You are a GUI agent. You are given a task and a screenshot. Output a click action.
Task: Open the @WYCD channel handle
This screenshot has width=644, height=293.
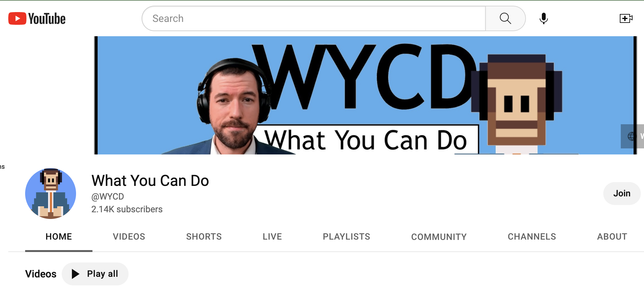(108, 196)
